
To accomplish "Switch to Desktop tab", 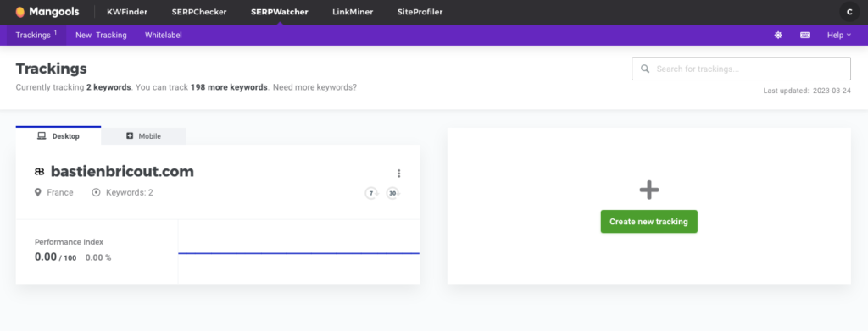I will tap(58, 136).
